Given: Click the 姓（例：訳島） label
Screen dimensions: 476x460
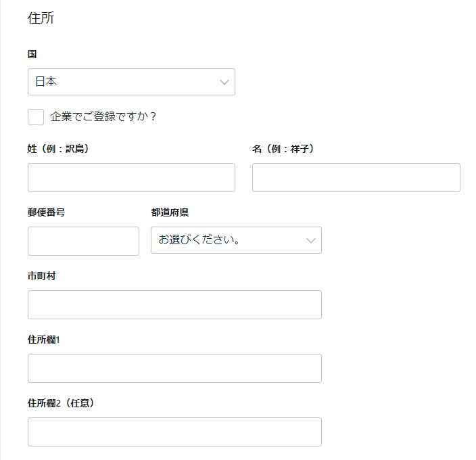Looking at the screenshot, I should coord(58,149).
